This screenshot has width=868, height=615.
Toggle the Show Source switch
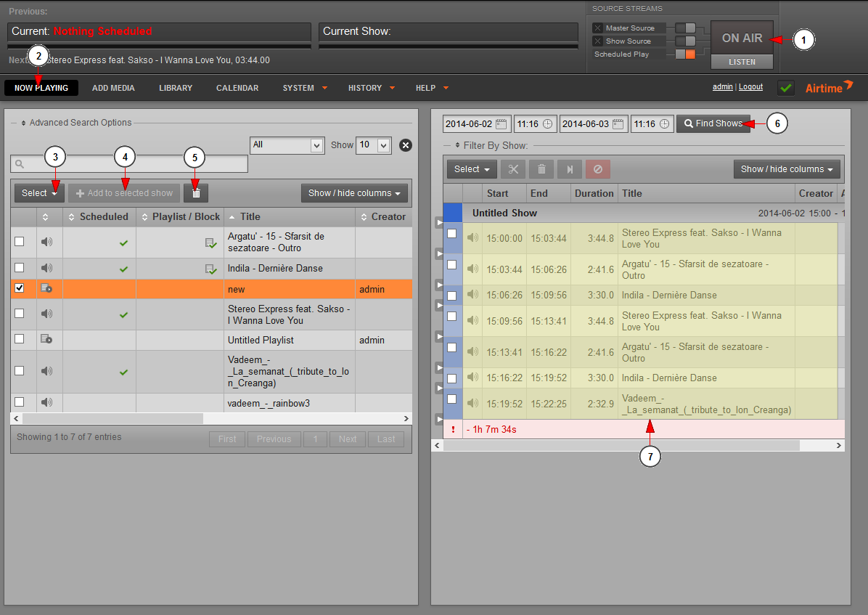pos(685,41)
